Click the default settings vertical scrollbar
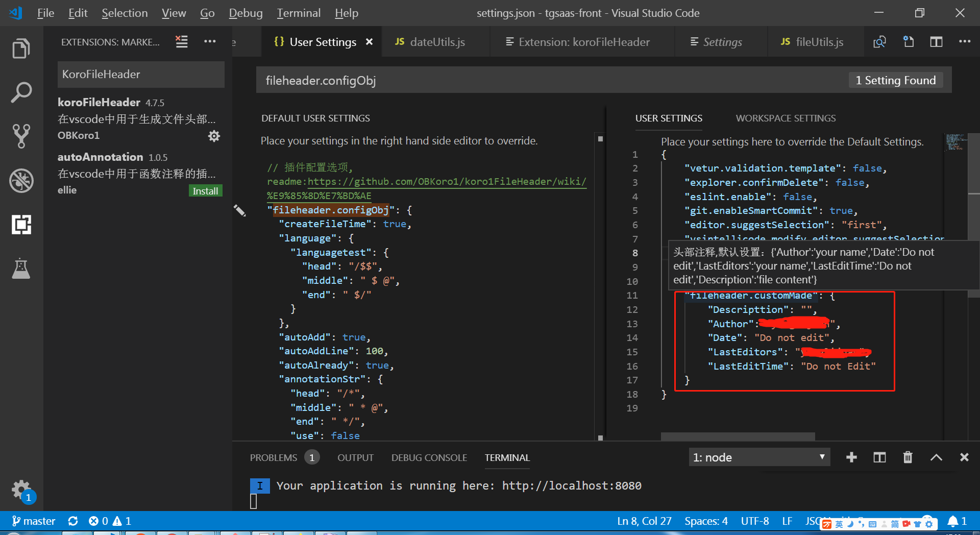The width and height of the screenshot is (980, 535). pyautogui.click(x=600, y=287)
